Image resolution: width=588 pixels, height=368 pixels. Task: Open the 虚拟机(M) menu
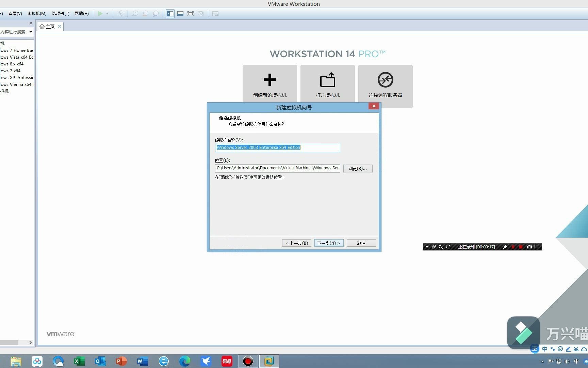pyautogui.click(x=37, y=14)
